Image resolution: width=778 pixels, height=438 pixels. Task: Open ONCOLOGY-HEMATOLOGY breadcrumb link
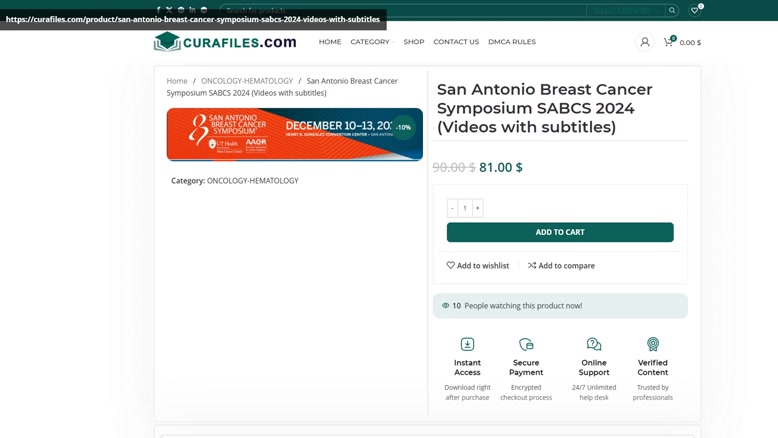pyautogui.click(x=247, y=81)
